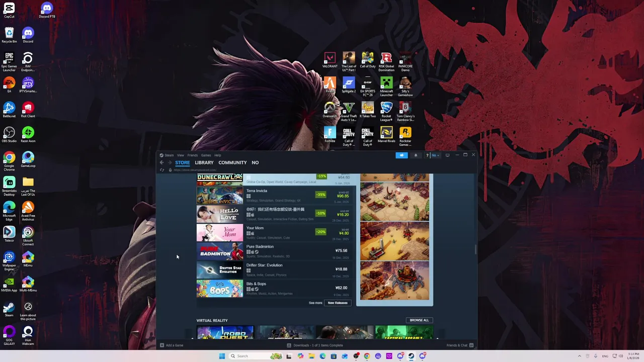The height and width of the screenshot is (362, 644).
Task: Open Steam from the taskbar
Action: (411, 356)
